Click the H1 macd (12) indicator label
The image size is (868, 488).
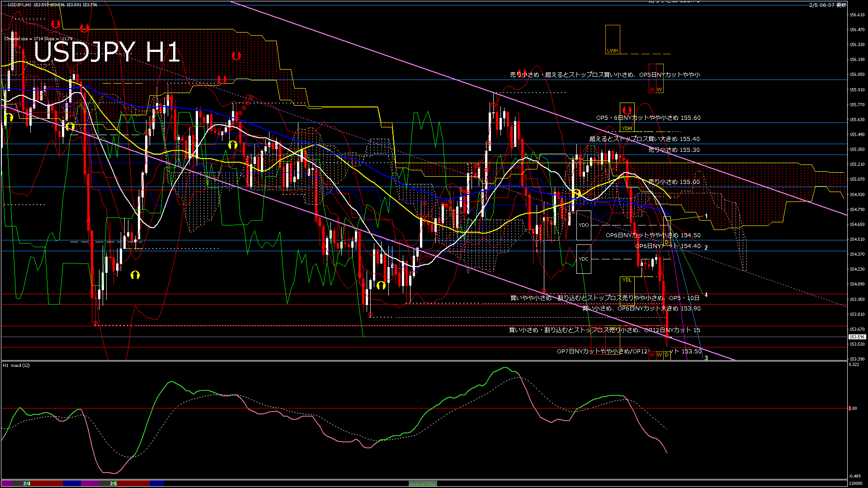point(16,365)
